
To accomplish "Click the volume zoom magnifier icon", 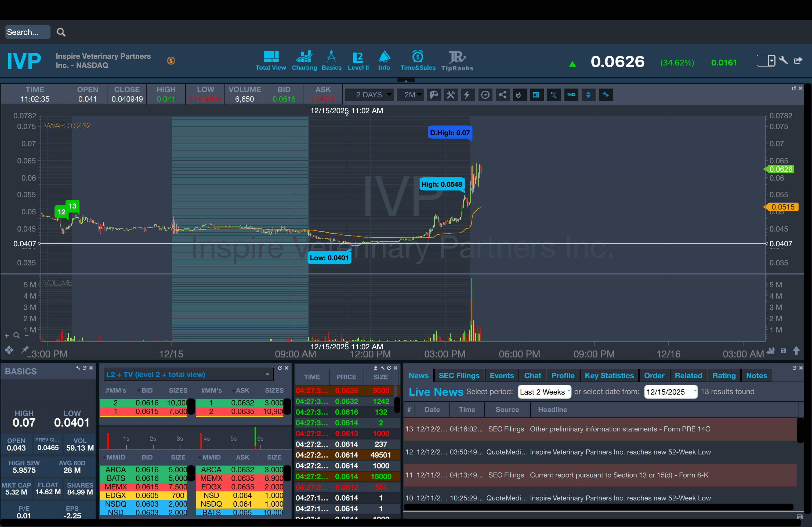I will click(x=16, y=336).
